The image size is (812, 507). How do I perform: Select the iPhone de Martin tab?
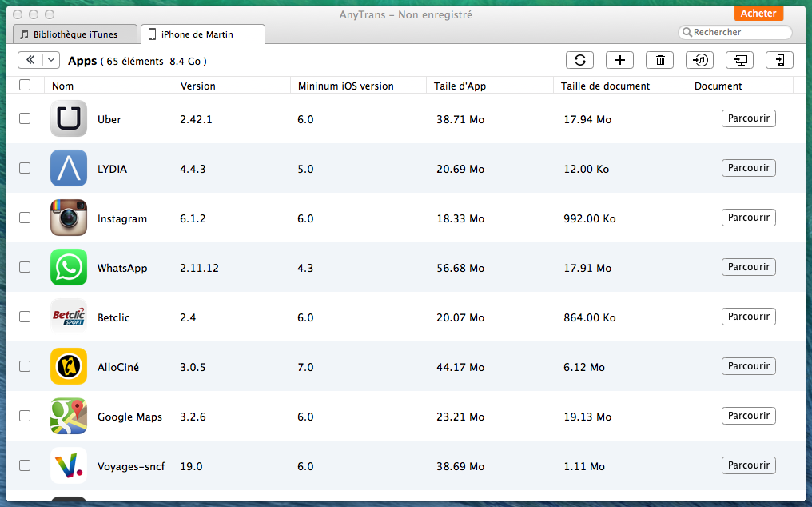point(204,34)
